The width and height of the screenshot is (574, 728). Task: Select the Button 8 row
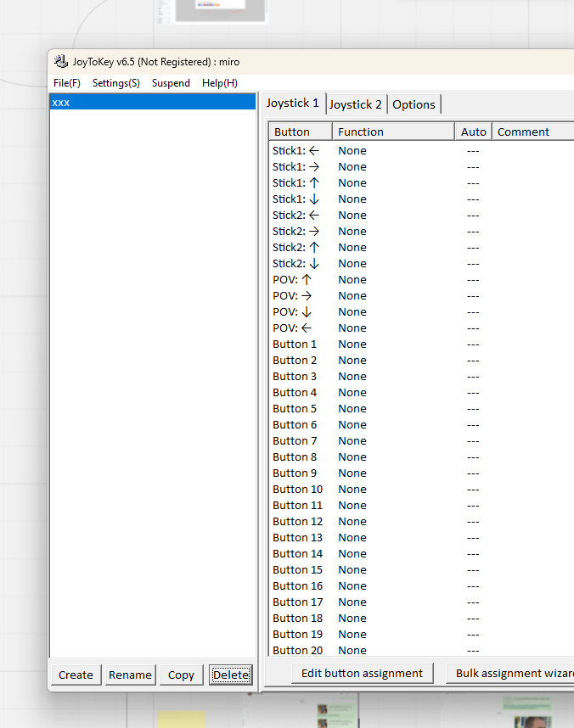tap(421, 456)
